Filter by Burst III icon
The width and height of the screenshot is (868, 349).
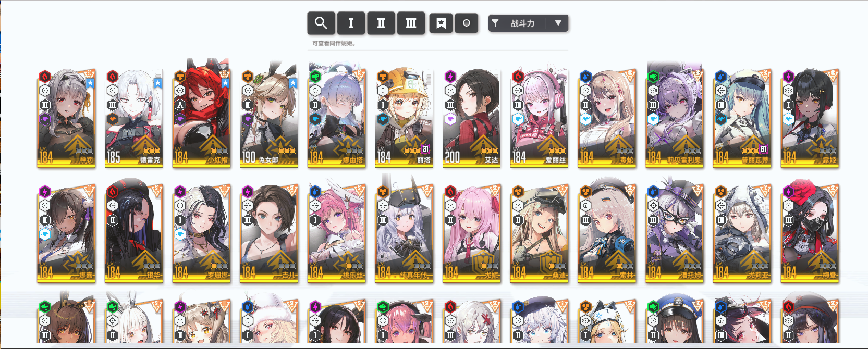tap(411, 23)
